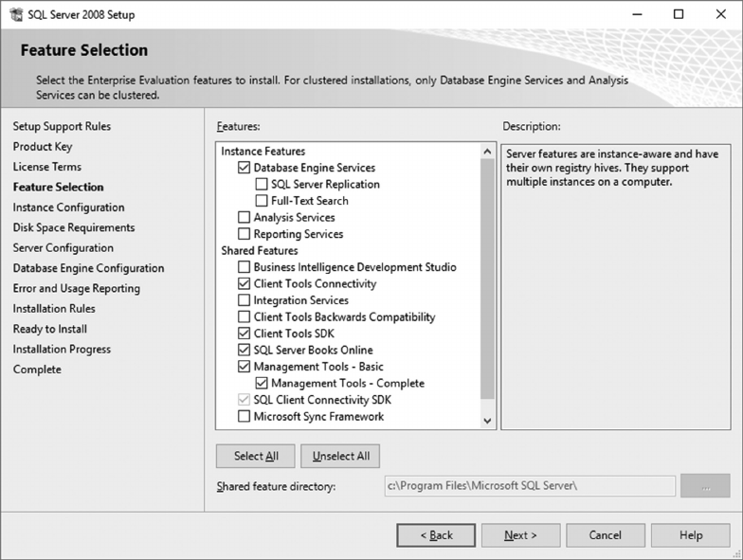Image resolution: width=743 pixels, height=560 pixels.
Task: Proceed with the Next button
Action: (x=521, y=535)
